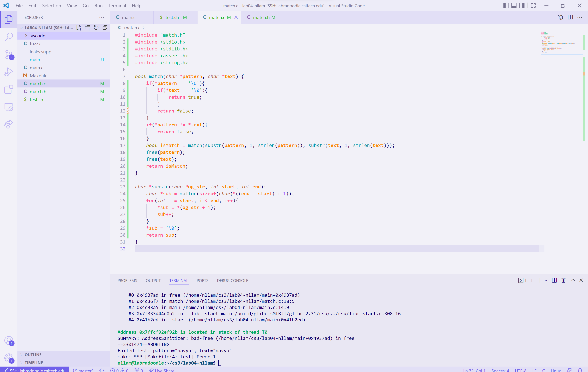Open Run and Debug view
The image size is (588, 372).
click(9, 72)
